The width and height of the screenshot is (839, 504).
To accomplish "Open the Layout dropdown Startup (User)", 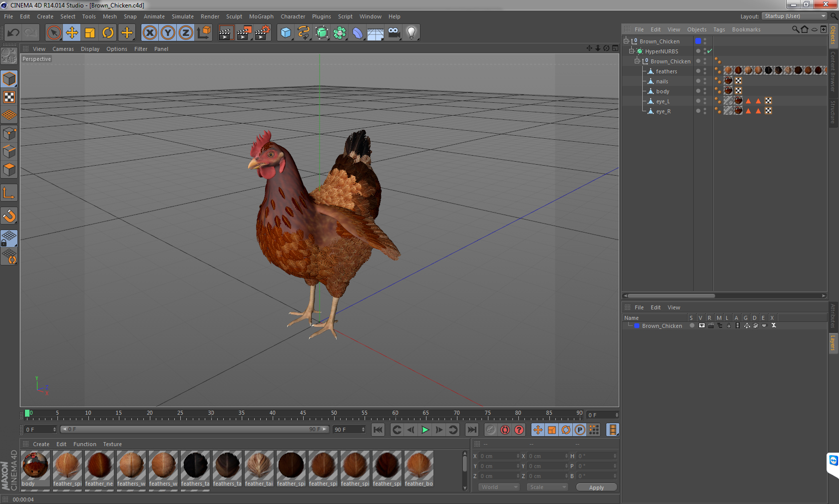I will pos(795,16).
